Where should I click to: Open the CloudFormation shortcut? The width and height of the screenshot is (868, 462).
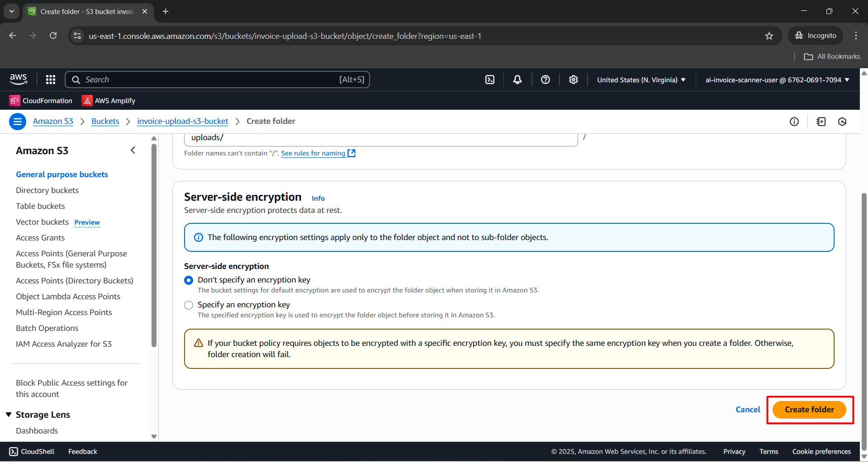tap(41, 101)
